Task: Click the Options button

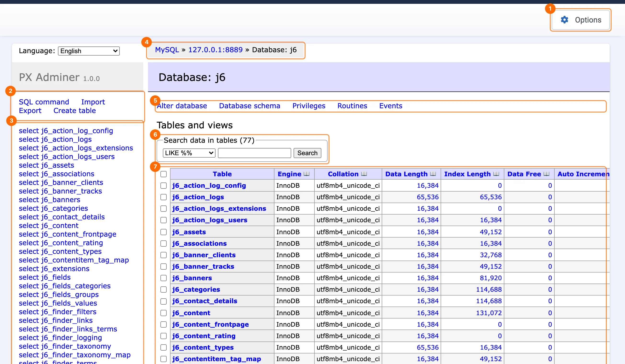Action: point(580,20)
